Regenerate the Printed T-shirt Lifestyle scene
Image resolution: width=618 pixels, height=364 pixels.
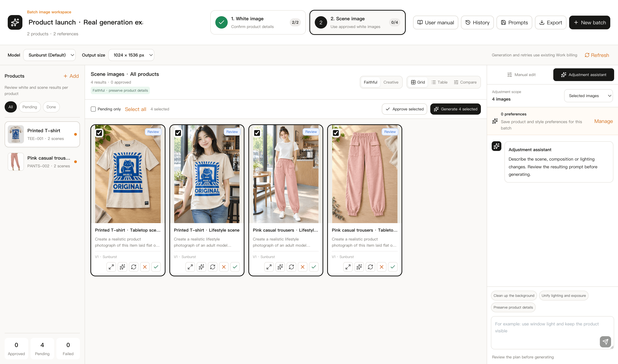pos(213,267)
